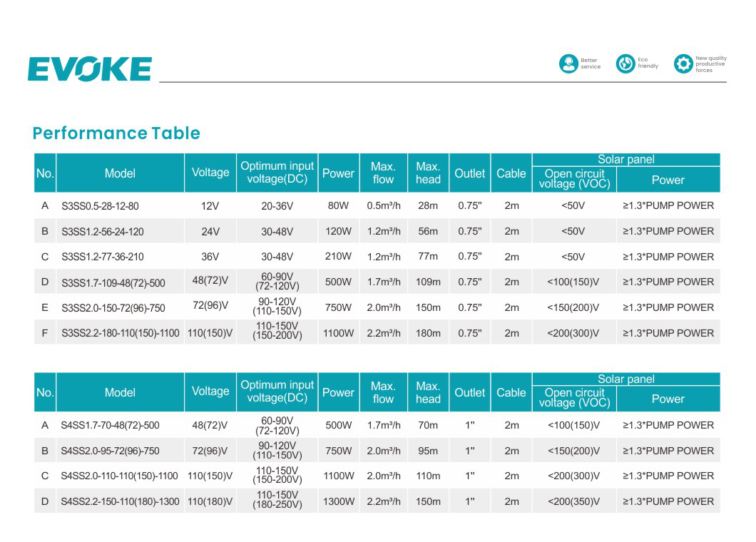756x542 pixels.
Task: Click <50V in S3SS0.5-28-12-80 row
Action: tap(573, 205)
